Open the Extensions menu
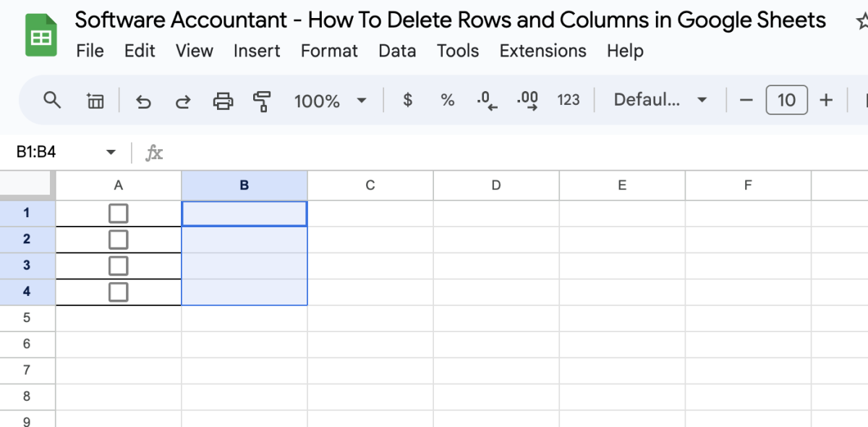868x427 pixels. pos(542,51)
